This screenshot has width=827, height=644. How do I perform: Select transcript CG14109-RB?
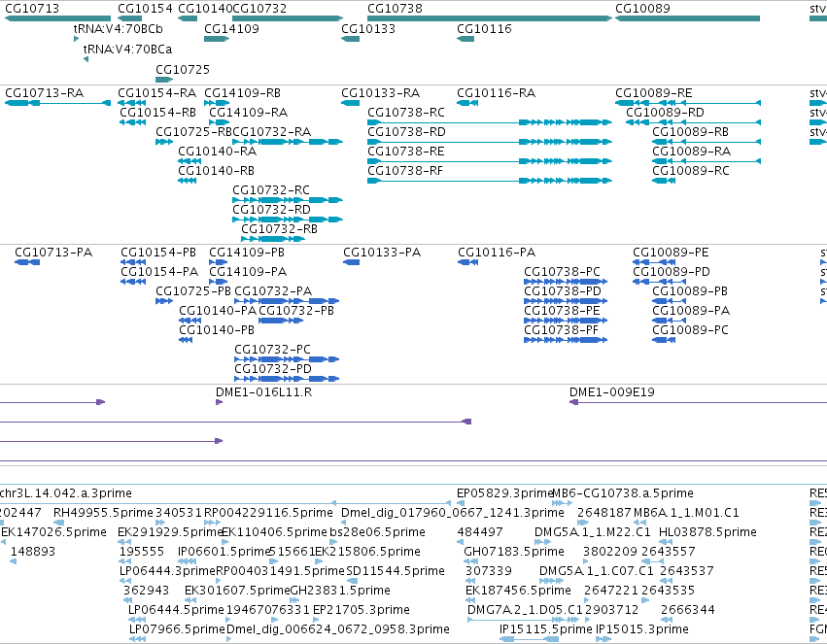(242, 93)
